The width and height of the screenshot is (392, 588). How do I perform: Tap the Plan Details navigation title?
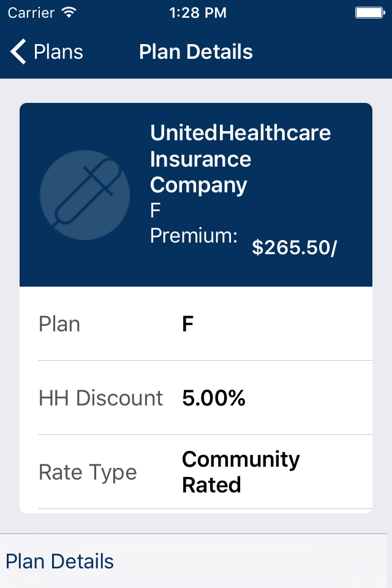click(x=196, y=52)
